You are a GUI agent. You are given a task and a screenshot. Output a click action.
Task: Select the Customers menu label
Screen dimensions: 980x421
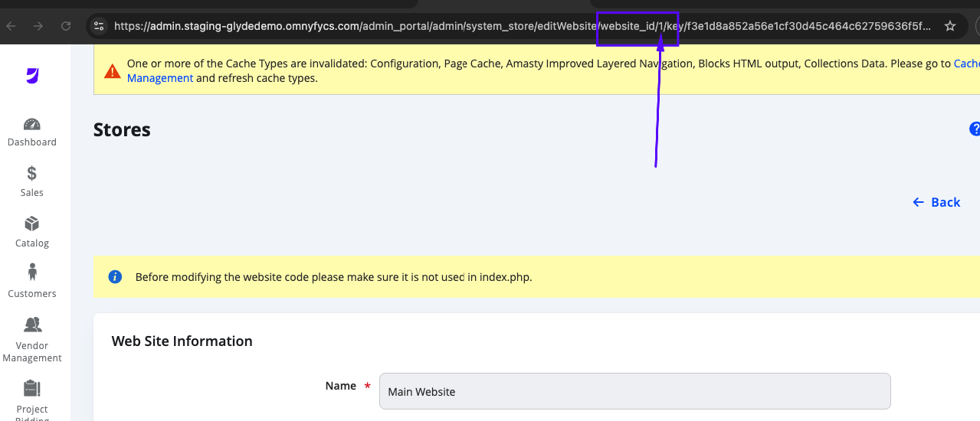click(32, 294)
